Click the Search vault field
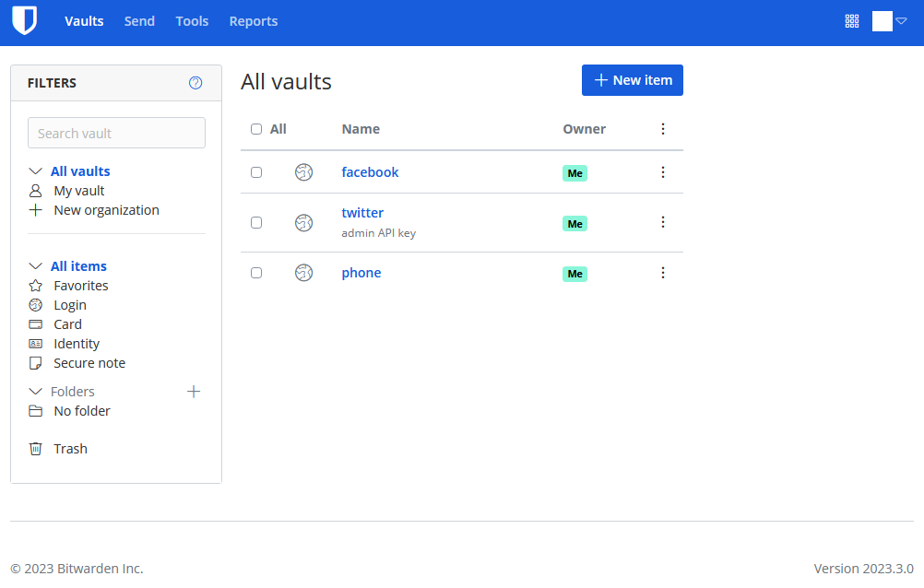Screen dimensions: 924x588 point(116,133)
